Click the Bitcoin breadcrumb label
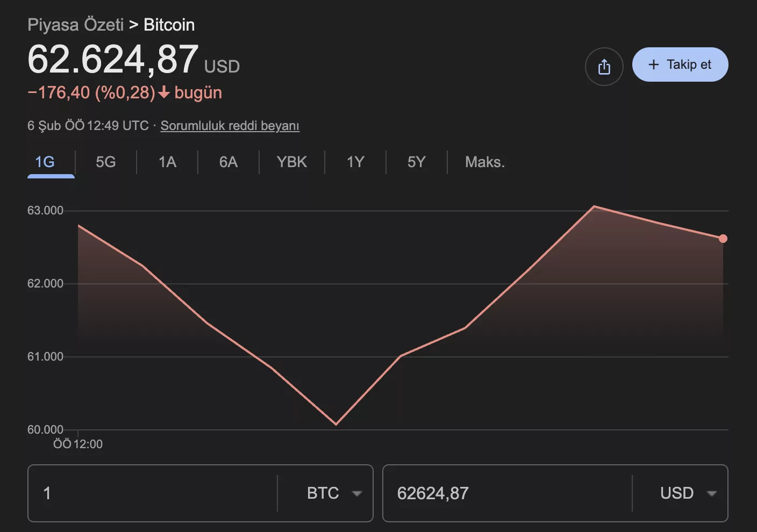 (x=168, y=25)
